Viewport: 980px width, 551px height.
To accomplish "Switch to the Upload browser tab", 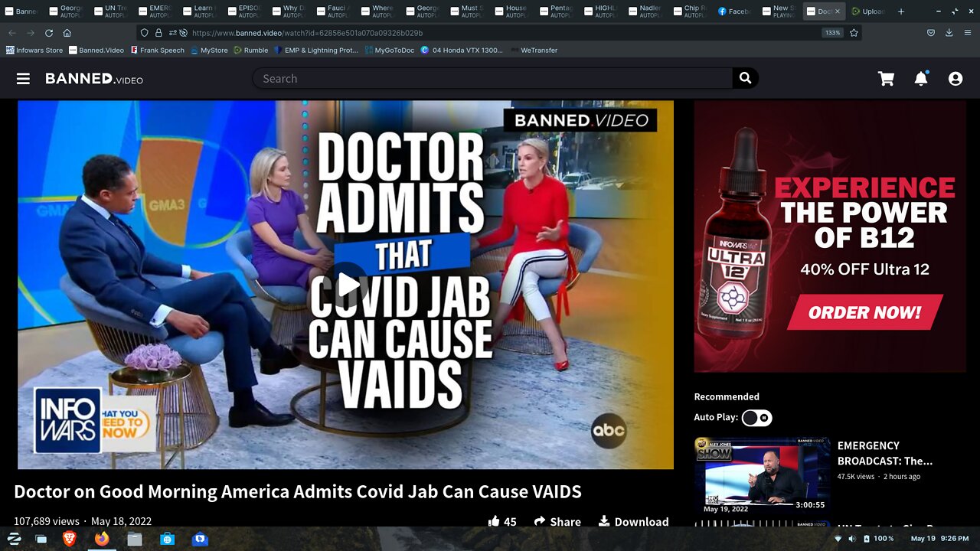I will click(867, 11).
